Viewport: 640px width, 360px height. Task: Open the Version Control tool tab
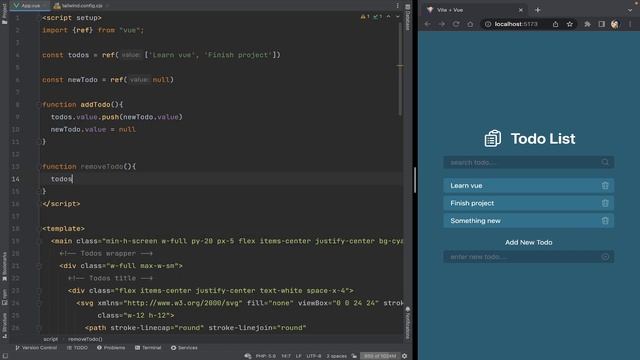[x=36, y=348]
